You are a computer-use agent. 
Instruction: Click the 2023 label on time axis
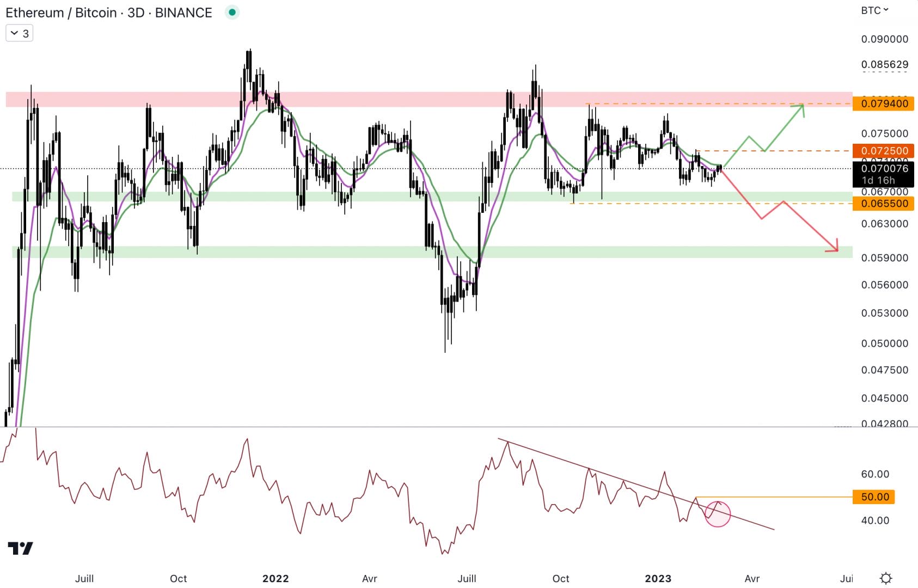coord(658,578)
